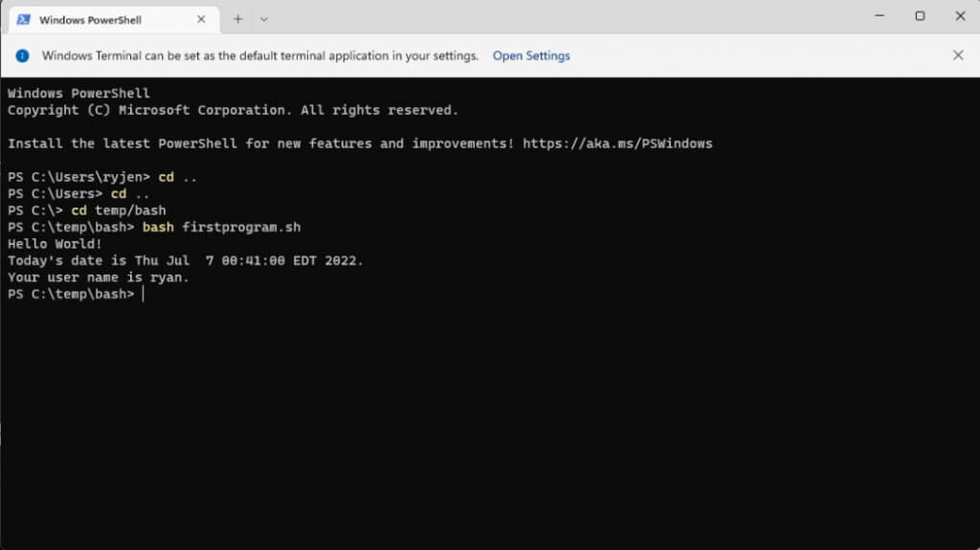980x550 pixels.
Task: Click the Copyright Microsoft Corporation line
Action: click(234, 110)
